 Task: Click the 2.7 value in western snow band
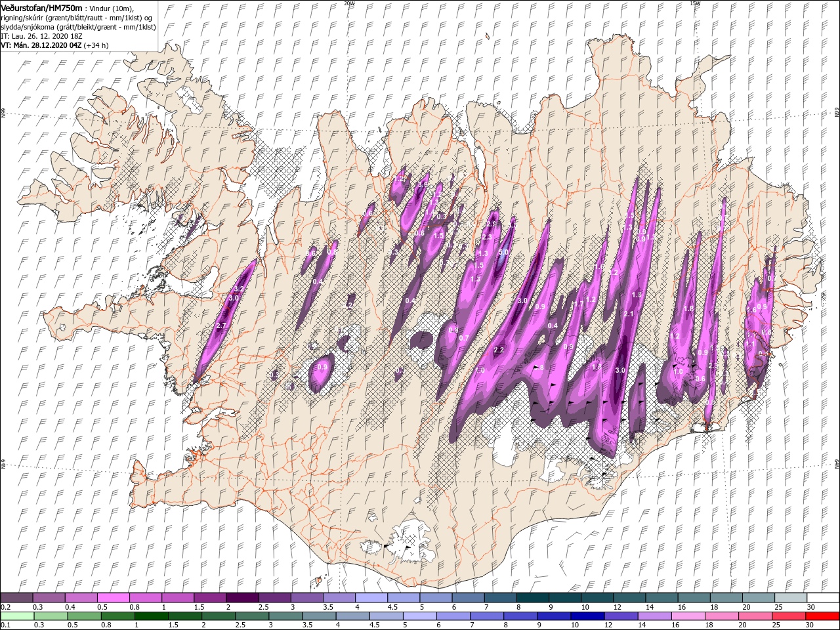coord(221,325)
